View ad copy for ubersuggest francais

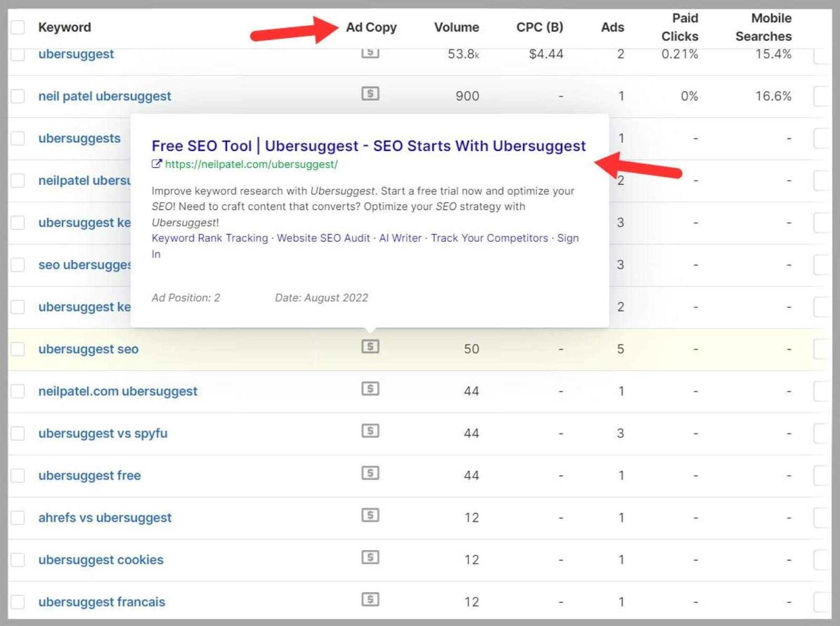[370, 600]
